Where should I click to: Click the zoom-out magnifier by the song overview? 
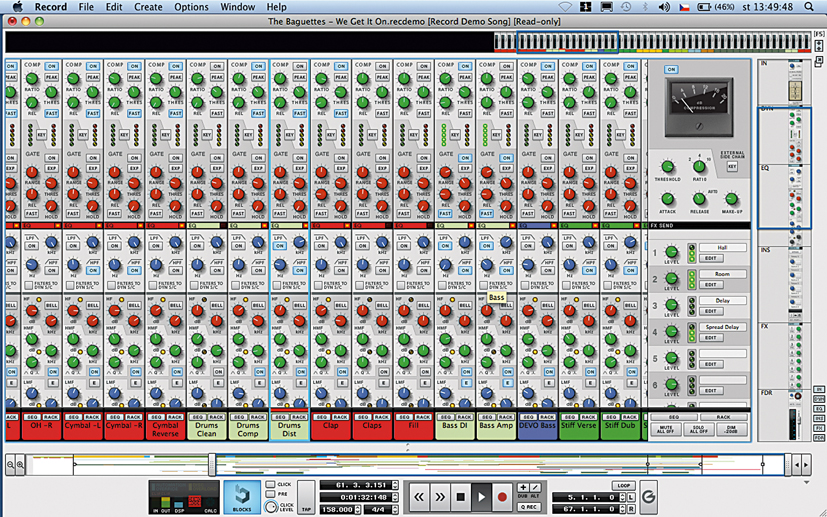(11, 465)
